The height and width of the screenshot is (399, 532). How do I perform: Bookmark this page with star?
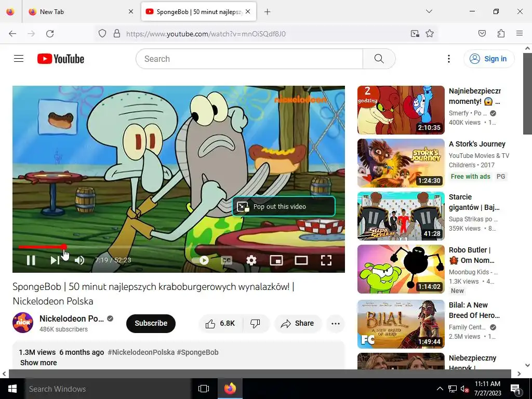[430, 34]
